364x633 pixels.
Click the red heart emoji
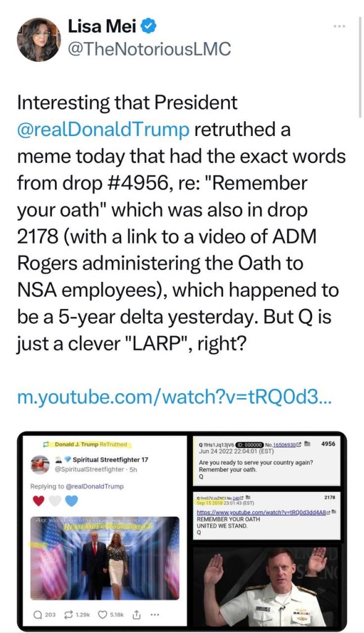pyautogui.click(x=38, y=501)
